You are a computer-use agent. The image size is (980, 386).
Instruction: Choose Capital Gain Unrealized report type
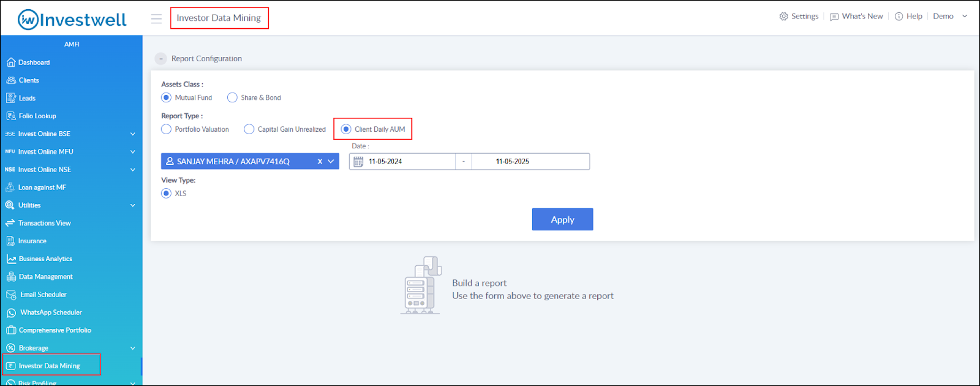click(249, 129)
